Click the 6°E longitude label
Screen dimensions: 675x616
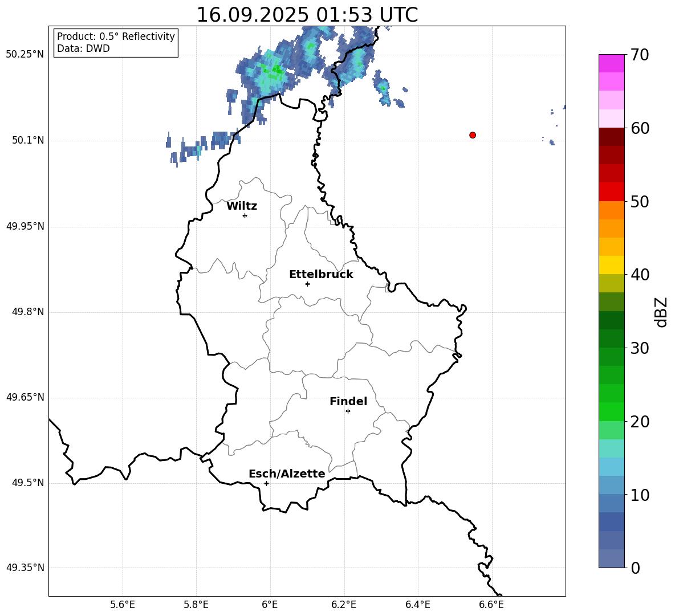[x=270, y=605]
